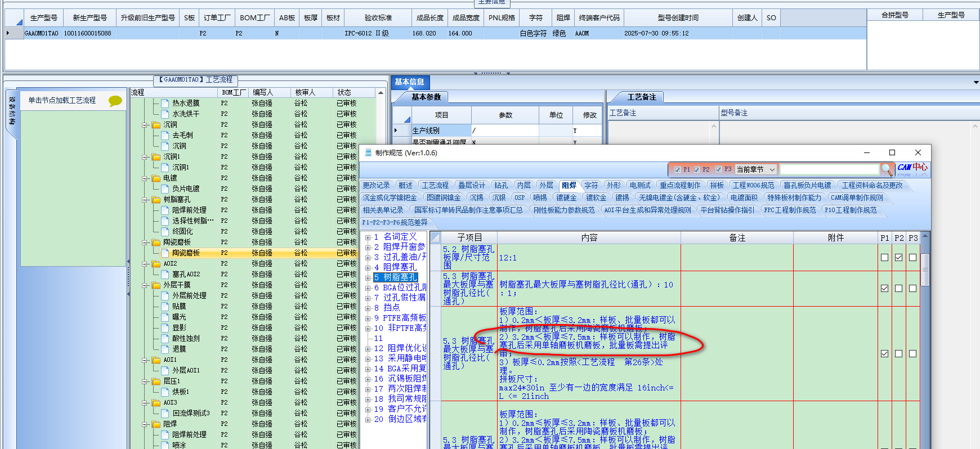The width and height of the screenshot is (980, 449).
Task: Expand chapter 9 PTFE高频板 node
Action: 368,318
